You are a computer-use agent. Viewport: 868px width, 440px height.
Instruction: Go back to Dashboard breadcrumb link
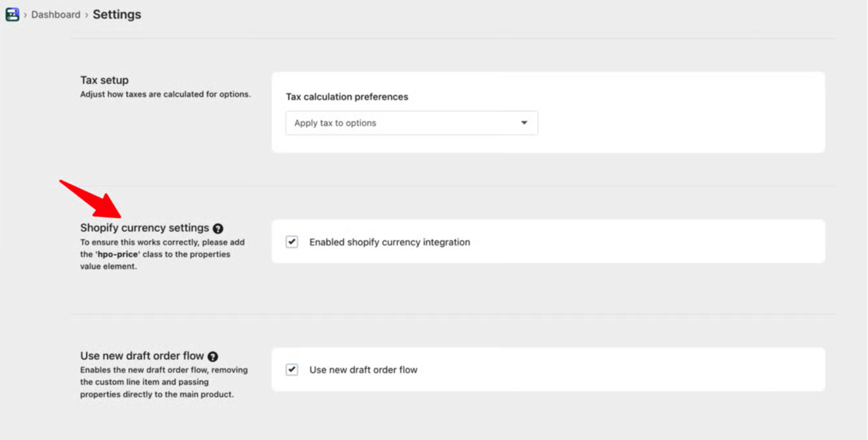[x=56, y=14]
